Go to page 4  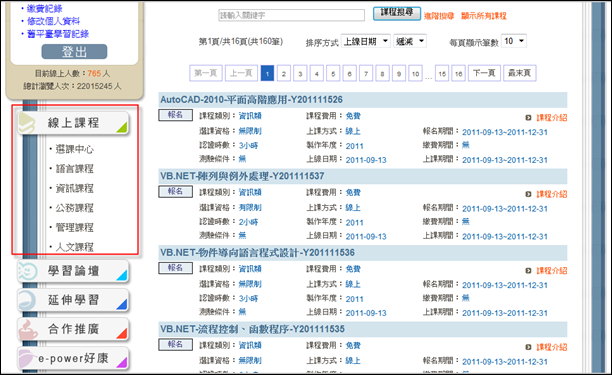click(317, 73)
